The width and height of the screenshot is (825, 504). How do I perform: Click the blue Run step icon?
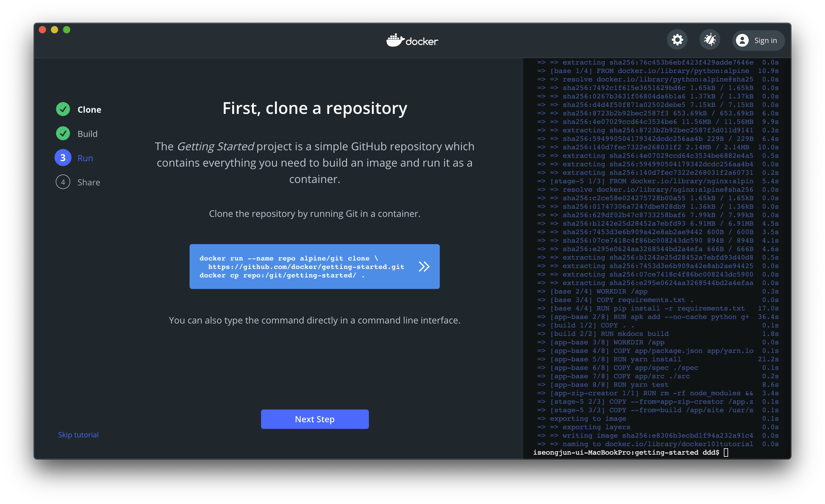[63, 157]
